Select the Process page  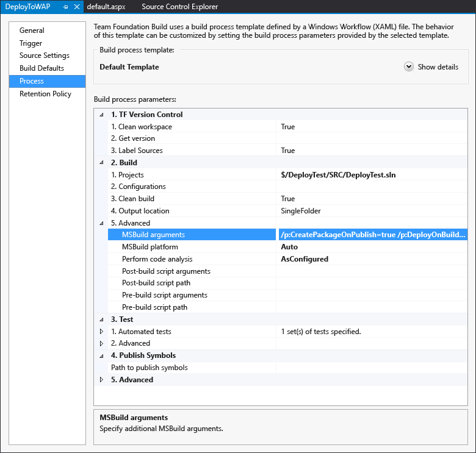tap(48, 81)
